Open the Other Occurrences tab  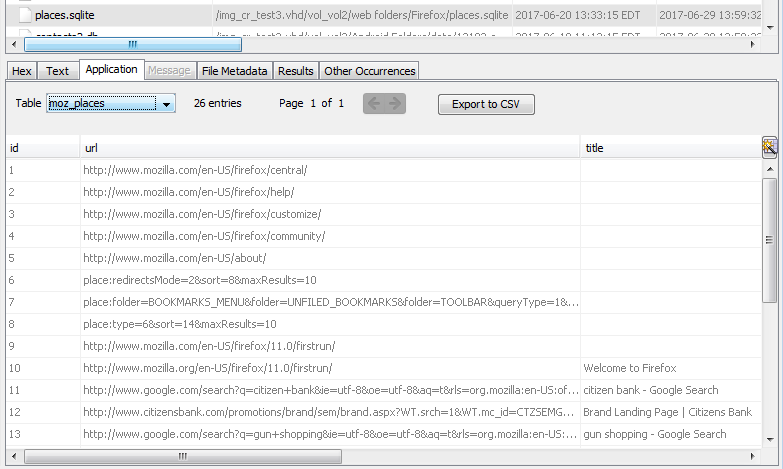pyautogui.click(x=370, y=71)
